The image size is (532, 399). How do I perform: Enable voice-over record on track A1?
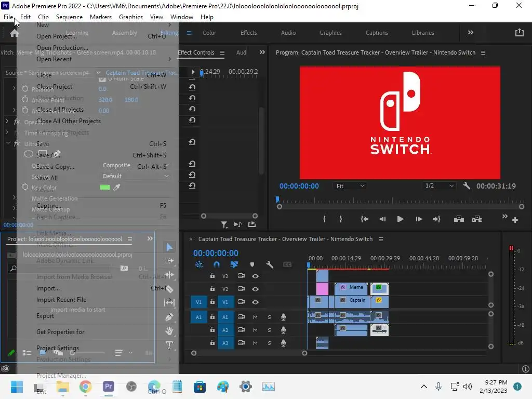283,317
